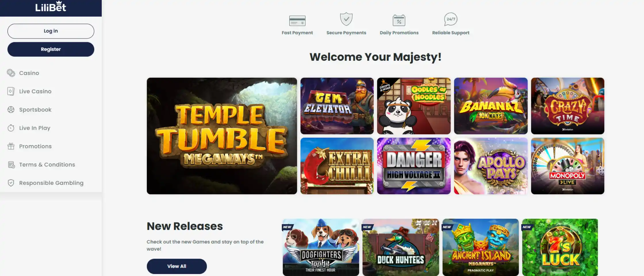Click the Register button

point(51,49)
